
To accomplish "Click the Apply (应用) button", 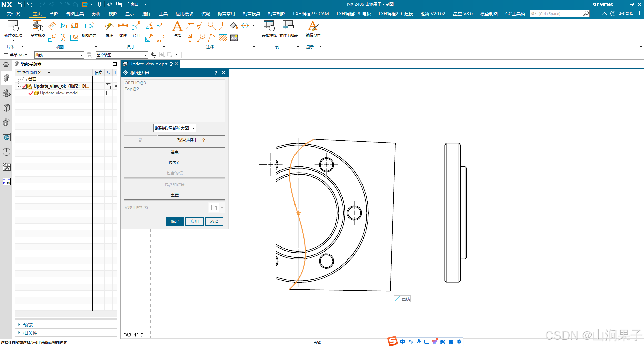I will point(195,221).
